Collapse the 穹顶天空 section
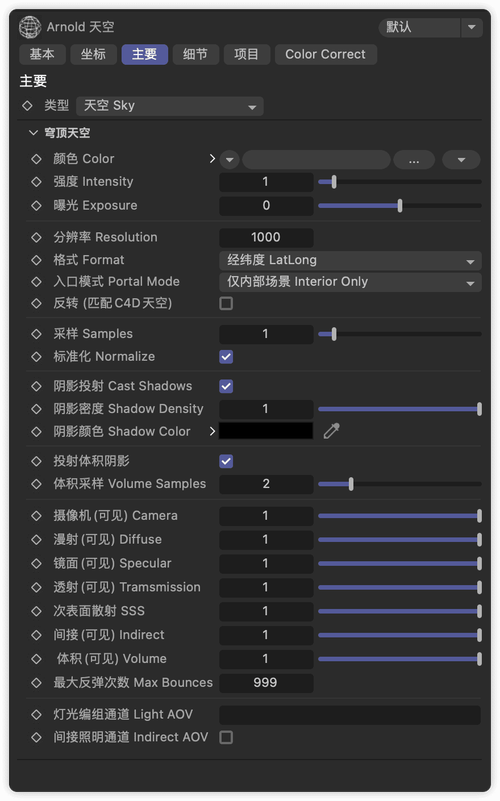 point(34,133)
